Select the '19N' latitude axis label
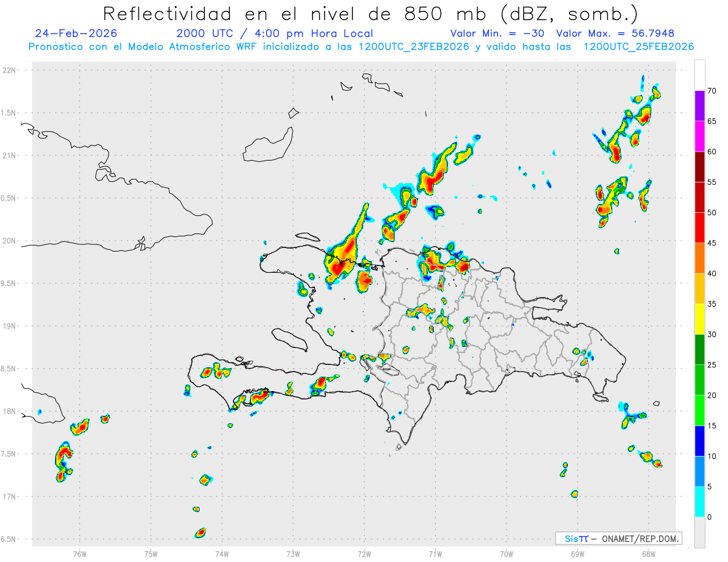 (10, 326)
